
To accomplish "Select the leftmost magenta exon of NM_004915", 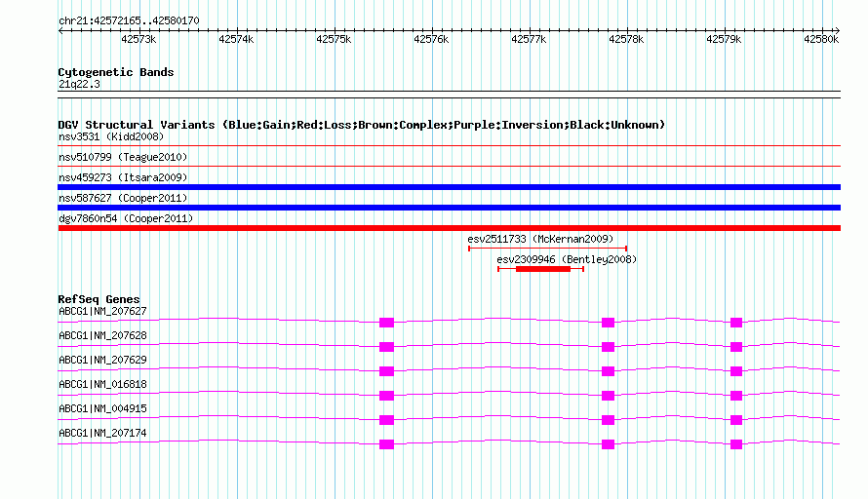I will point(386,420).
